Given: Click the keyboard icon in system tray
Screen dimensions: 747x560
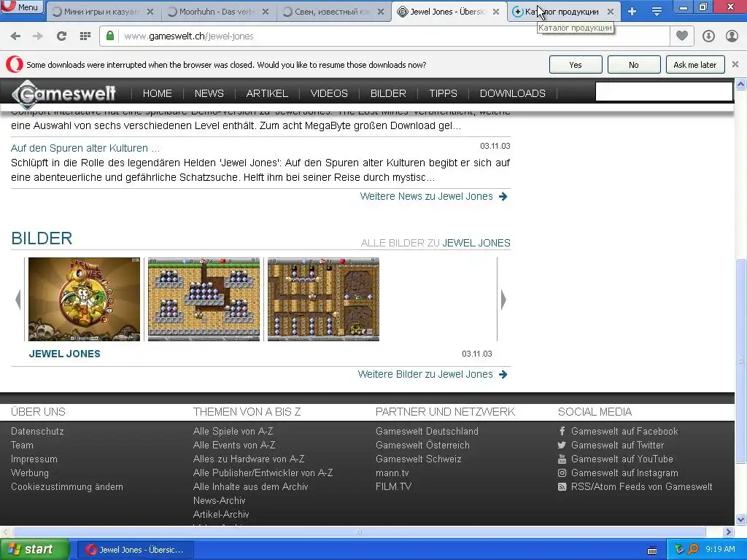Looking at the screenshot, I should pyautogui.click(x=652, y=551).
